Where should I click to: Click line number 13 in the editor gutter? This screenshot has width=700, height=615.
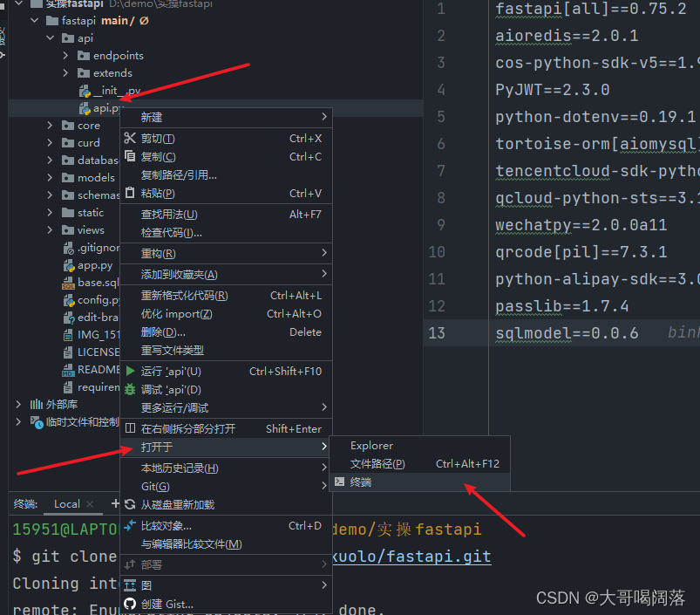pos(439,332)
